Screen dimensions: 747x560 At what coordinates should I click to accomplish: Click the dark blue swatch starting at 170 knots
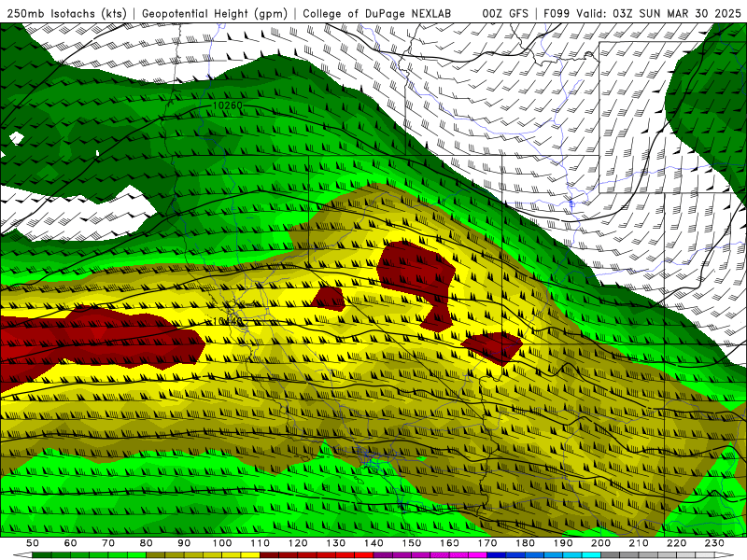point(497,555)
